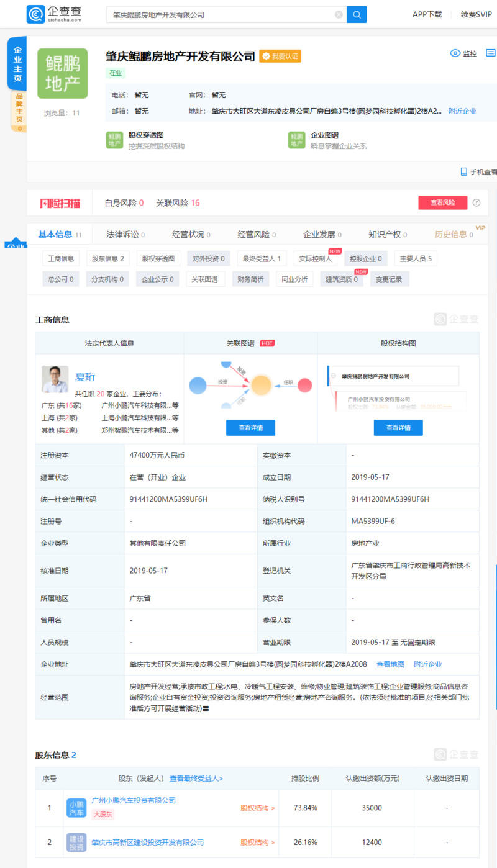This screenshot has height=868, width=497.
Task: Expand 股权结构 for 广州小鹏汽车投资有限公司
Action: [x=257, y=808]
